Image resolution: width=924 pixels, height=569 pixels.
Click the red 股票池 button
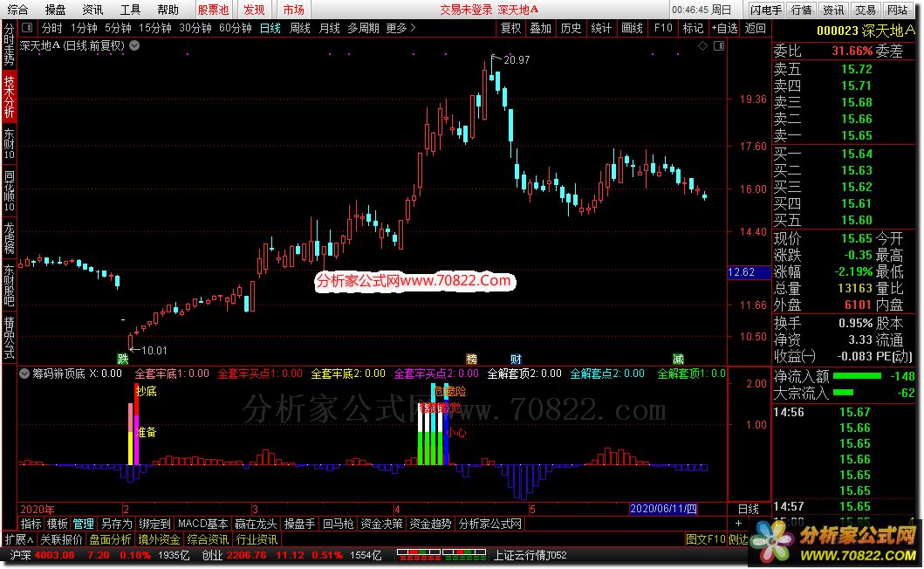(213, 10)
